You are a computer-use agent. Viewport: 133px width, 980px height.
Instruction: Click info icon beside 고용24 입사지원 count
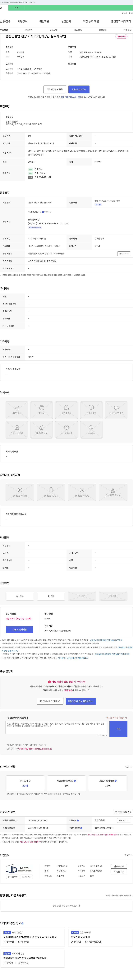116,781
